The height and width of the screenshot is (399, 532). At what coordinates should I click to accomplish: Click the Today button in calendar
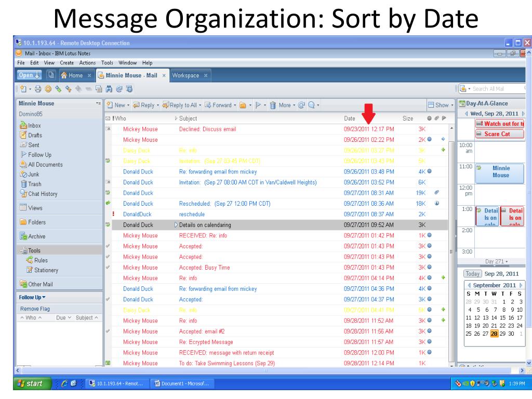tap(473, 274)
